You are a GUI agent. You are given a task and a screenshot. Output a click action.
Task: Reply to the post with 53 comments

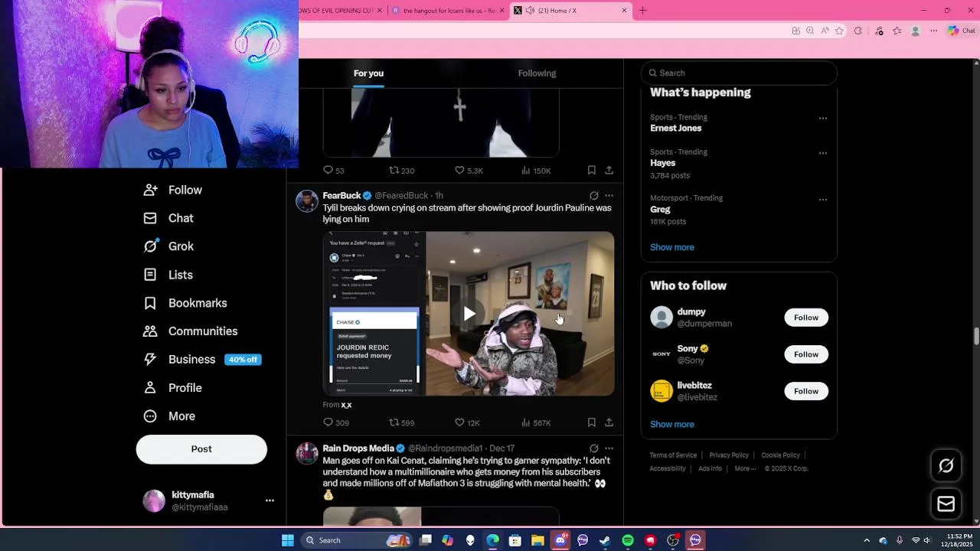coord(334,170)
